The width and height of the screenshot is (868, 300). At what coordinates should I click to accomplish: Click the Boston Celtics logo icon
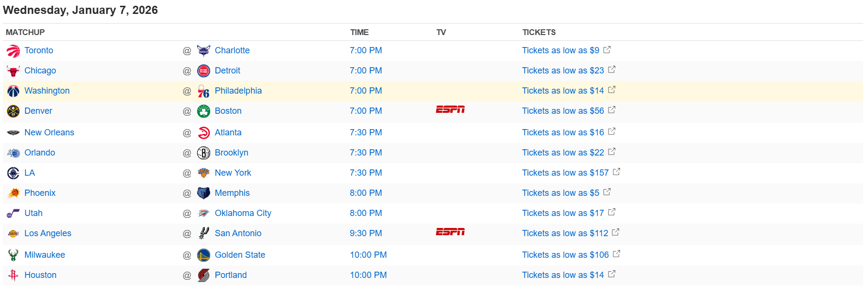click(203, 111)
